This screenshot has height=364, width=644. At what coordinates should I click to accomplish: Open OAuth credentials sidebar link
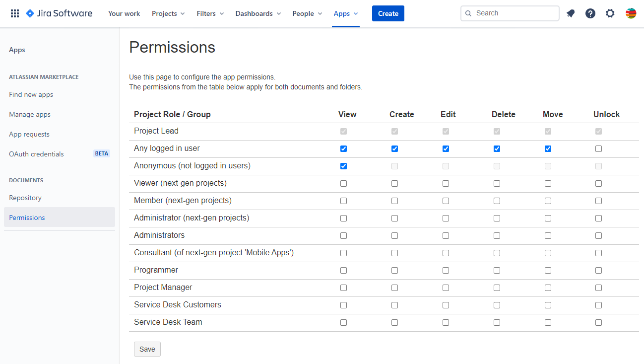(36, 154)
